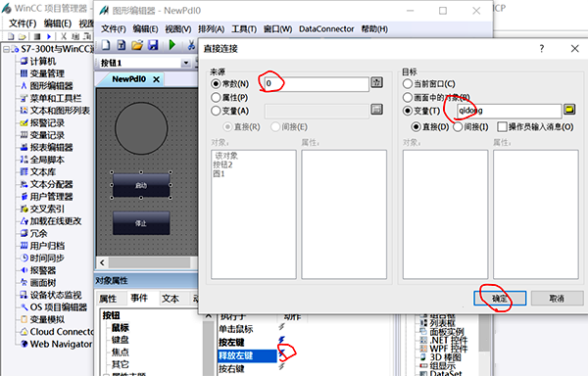Open the tag selection icon beside qidong
This screenshot has width=588, height=376.
pos(569,110)
